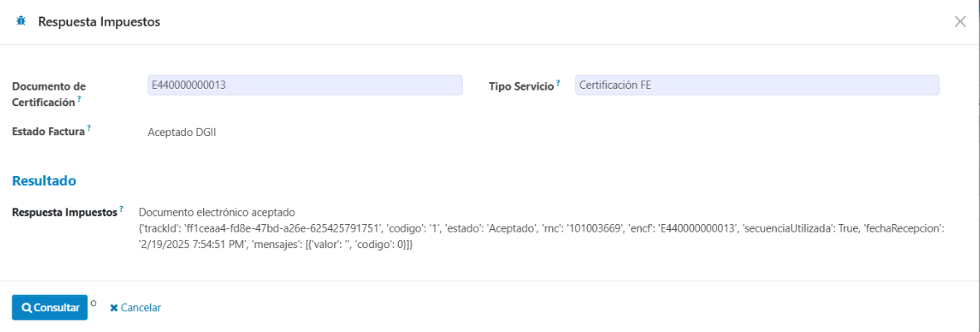Click the bug debug icon in the header
Screen dimensions: 980x332
click(x=22, y=22)
